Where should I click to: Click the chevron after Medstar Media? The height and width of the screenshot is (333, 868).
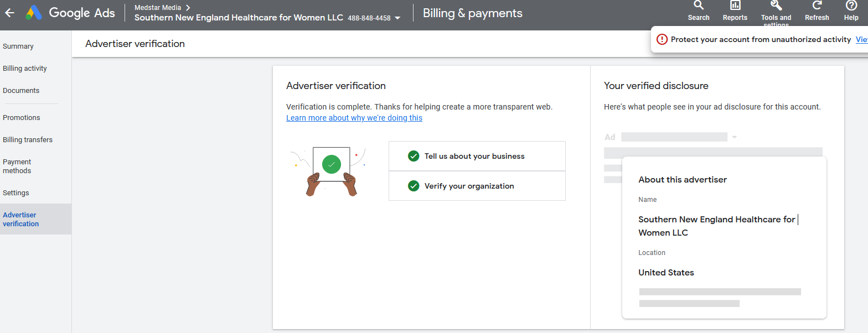(188, 7)
